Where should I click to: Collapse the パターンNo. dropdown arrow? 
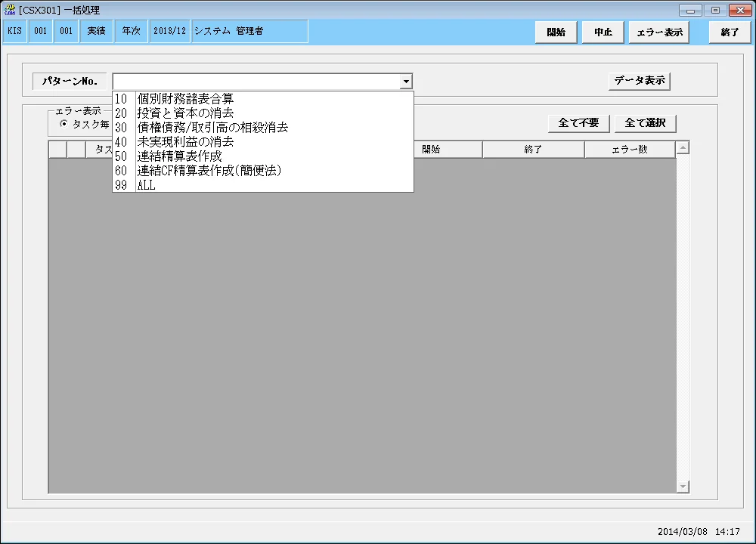click(x=406, y=82)
